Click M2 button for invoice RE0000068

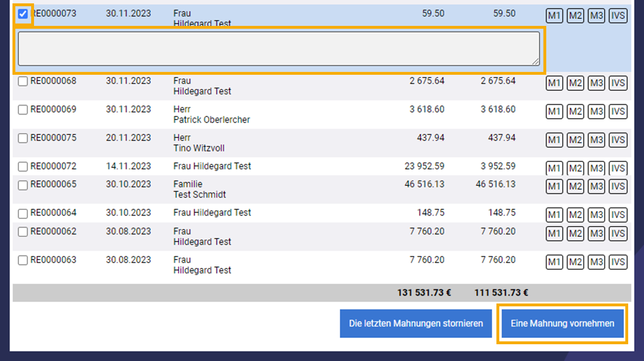(575, 83)
